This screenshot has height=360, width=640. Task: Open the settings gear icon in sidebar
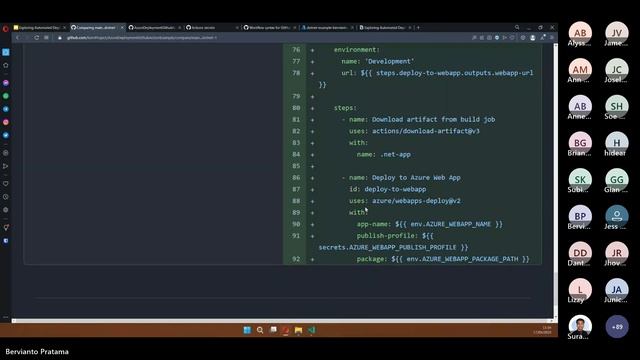(6, 210)
